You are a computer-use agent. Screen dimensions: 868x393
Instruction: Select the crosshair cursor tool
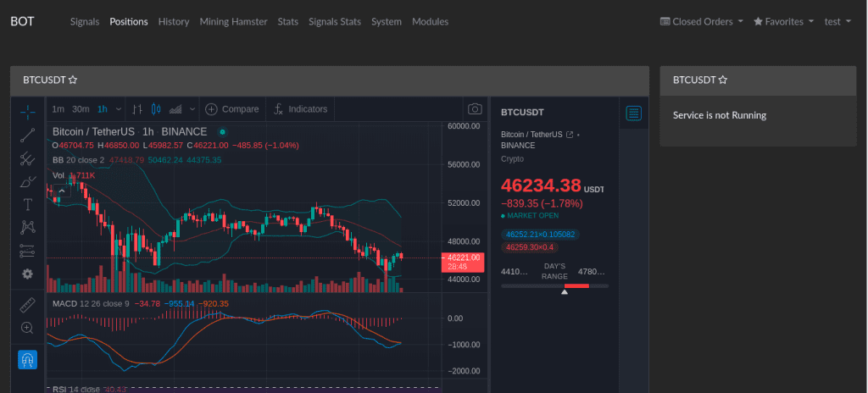[28, 109]
